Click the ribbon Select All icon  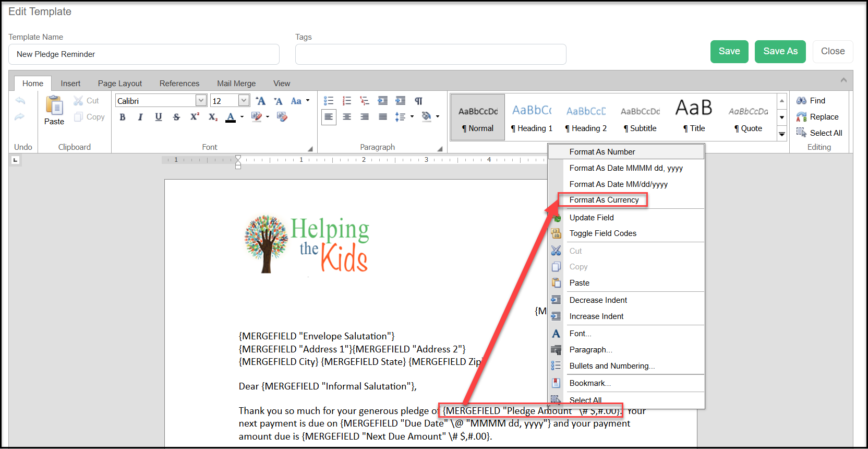coord(801,133)
